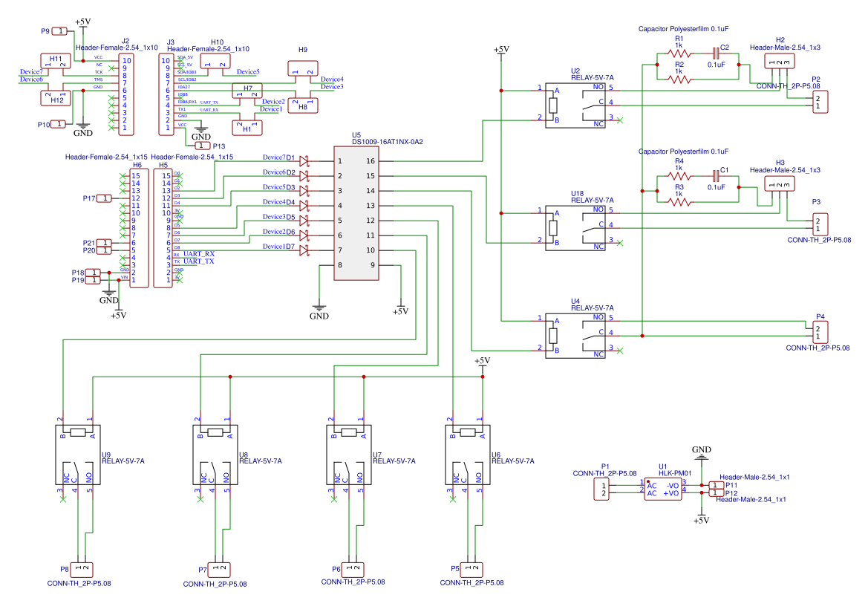Screen dimensions: 868x615
Task: Select header H11 symbol
Action: (56, 61)
